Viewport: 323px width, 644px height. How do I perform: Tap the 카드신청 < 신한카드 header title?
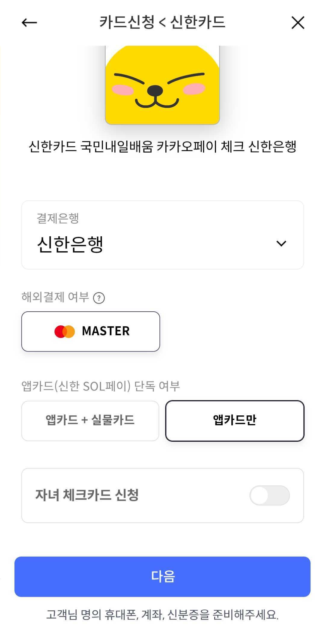(x=162, y=23)
